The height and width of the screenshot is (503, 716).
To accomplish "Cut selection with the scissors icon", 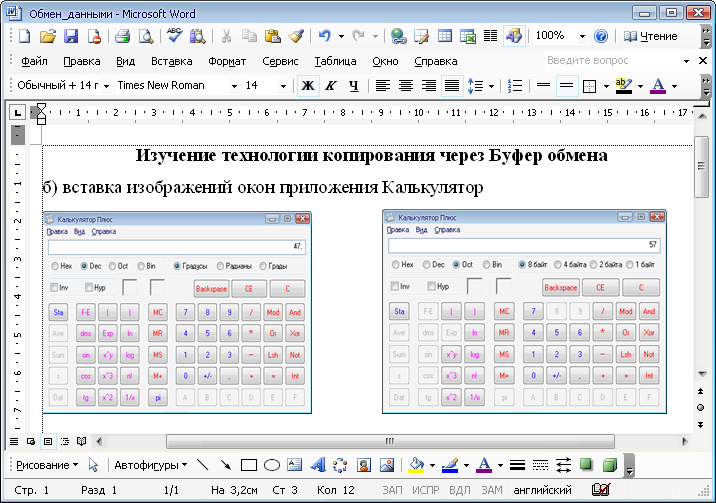I will click(x=226, y=36).
